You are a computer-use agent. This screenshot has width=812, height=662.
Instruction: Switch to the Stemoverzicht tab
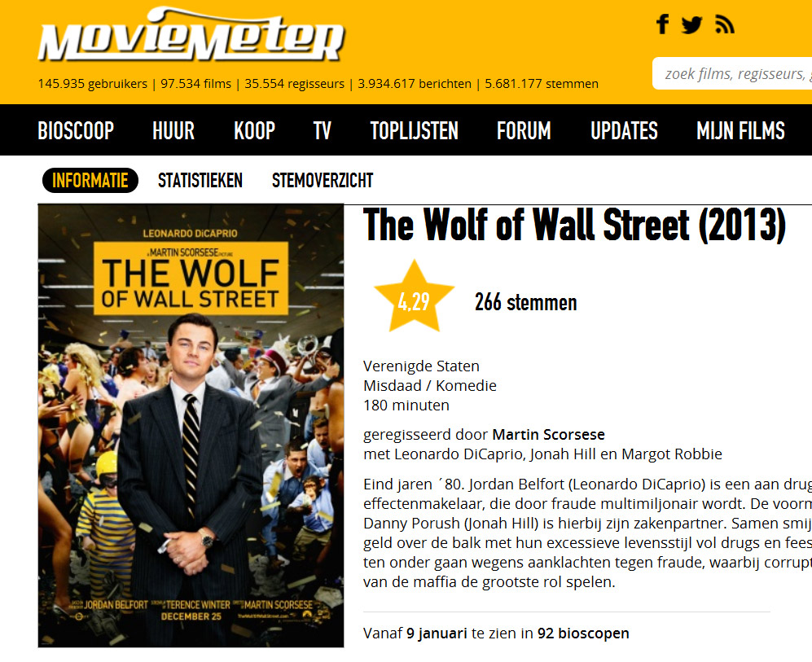click(323, 181)
